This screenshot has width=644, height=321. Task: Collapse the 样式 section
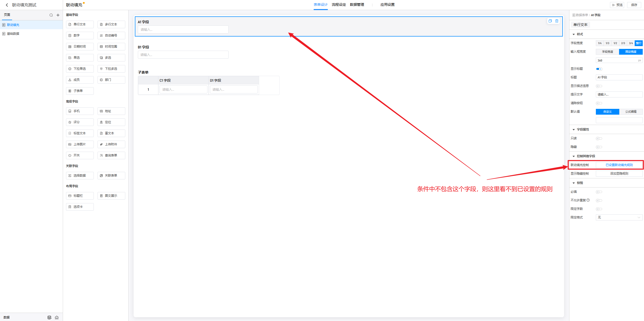[x=574, y=34]
